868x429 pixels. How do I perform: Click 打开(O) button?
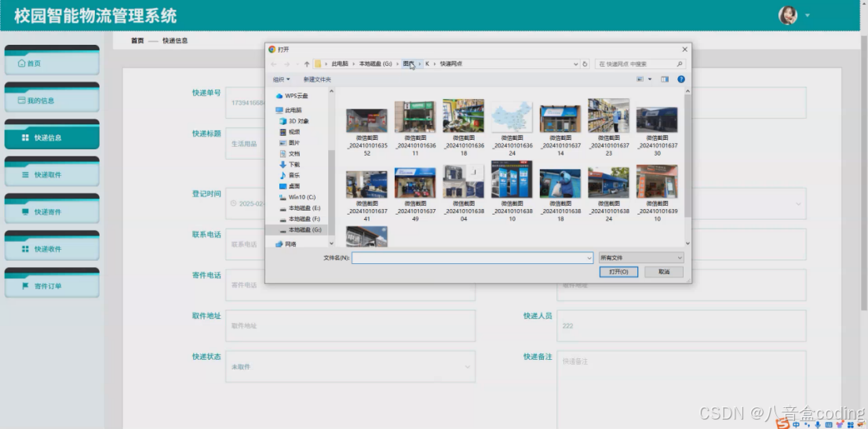pyautogui.click(x=618, y=272)
